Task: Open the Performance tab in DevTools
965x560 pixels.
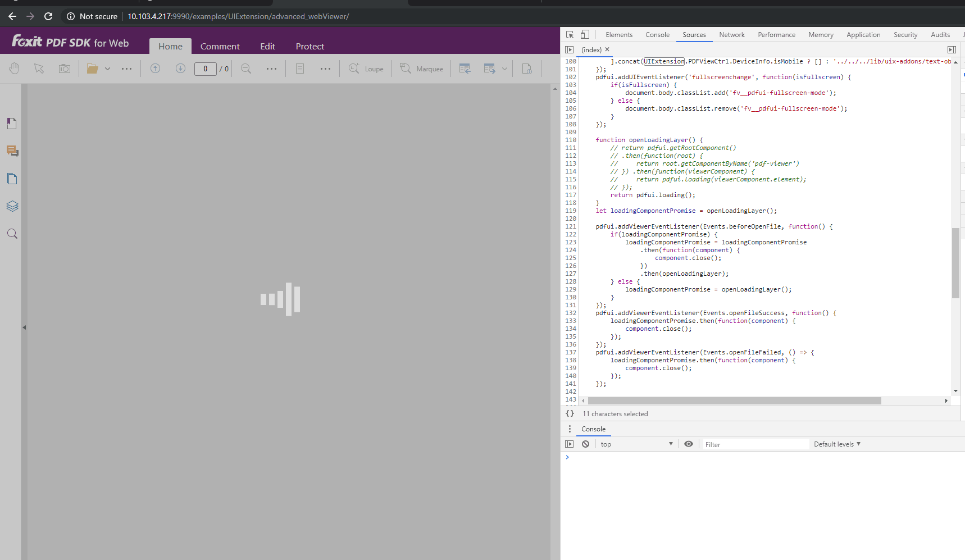Action: pos(776,35)
